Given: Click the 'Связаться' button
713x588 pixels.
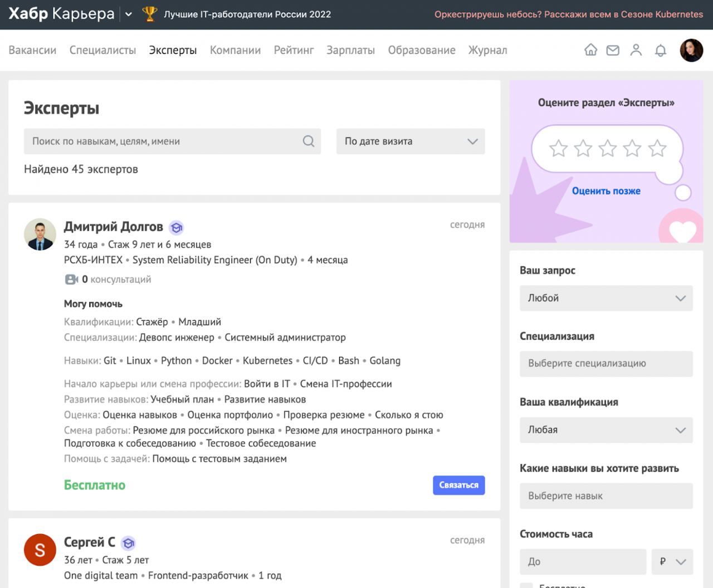Looking at the screenshot, I should [x=458, y=485].
